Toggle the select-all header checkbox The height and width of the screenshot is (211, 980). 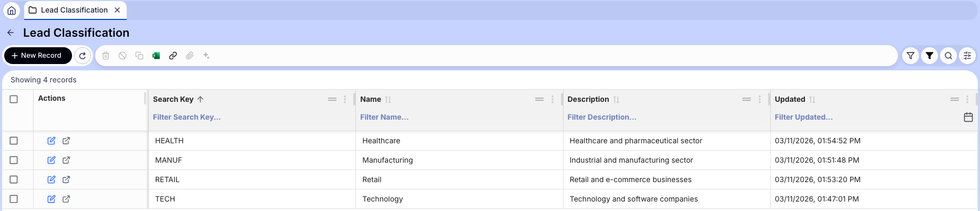point(14,99)
